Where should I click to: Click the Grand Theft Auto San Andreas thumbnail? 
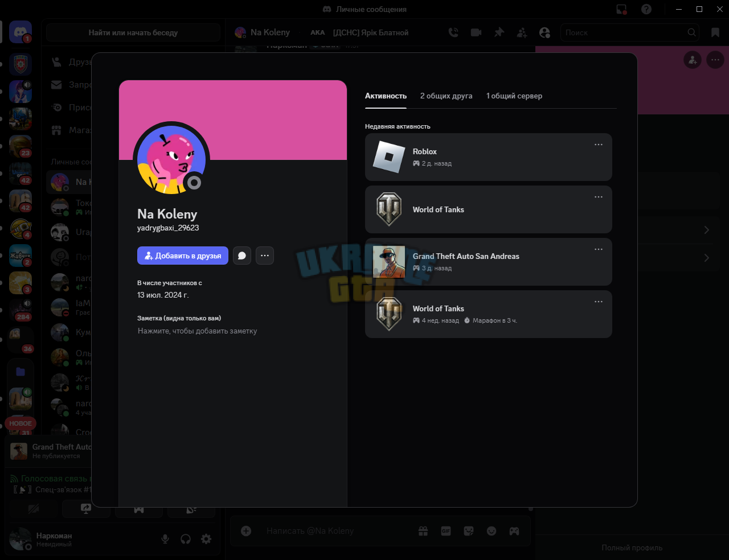tap(389, 262)
